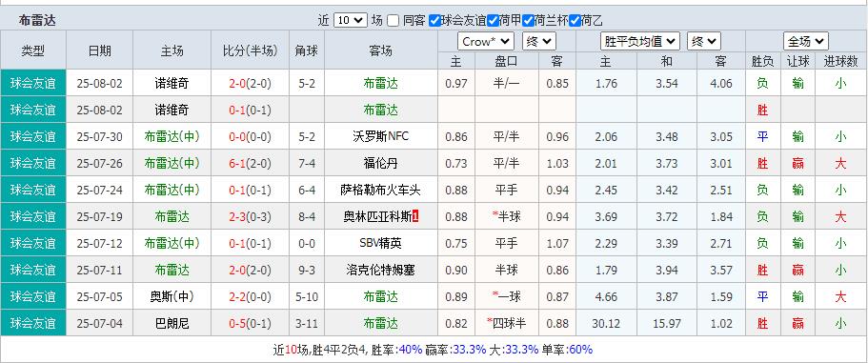Click the 诺维奇 home team in the 0-1(0-1) 25-08-02 row
This screenshot has width=868, height=363.
pos(172,111)
